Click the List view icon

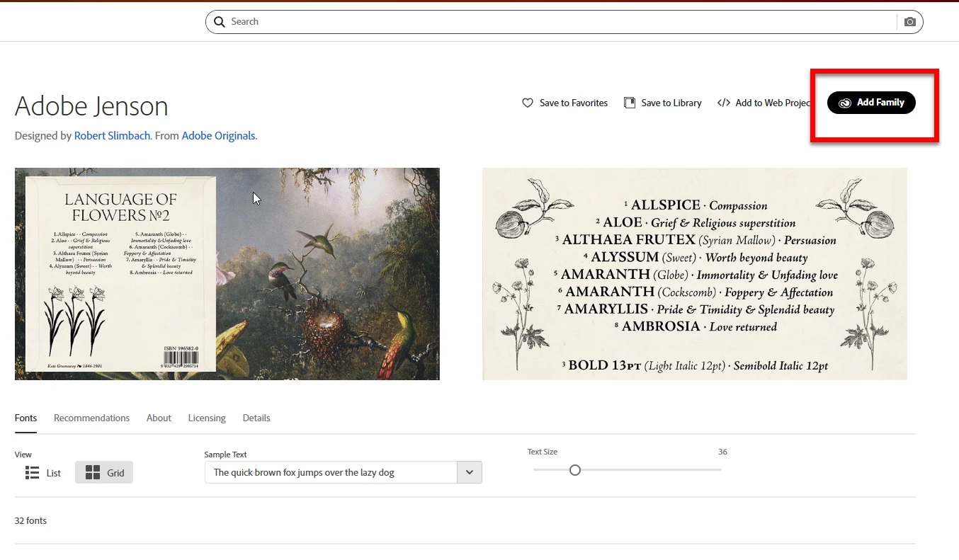click(x=32, y=473)
